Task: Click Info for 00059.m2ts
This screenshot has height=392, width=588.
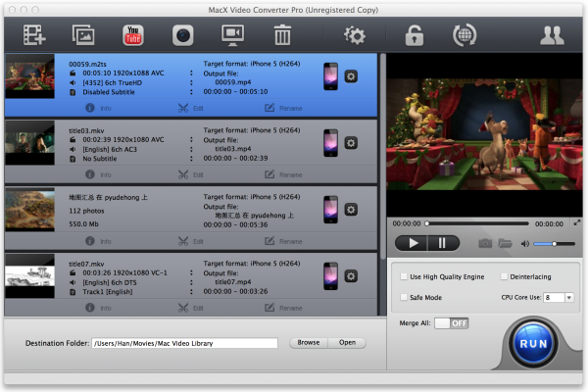Action: coord(98,108)
